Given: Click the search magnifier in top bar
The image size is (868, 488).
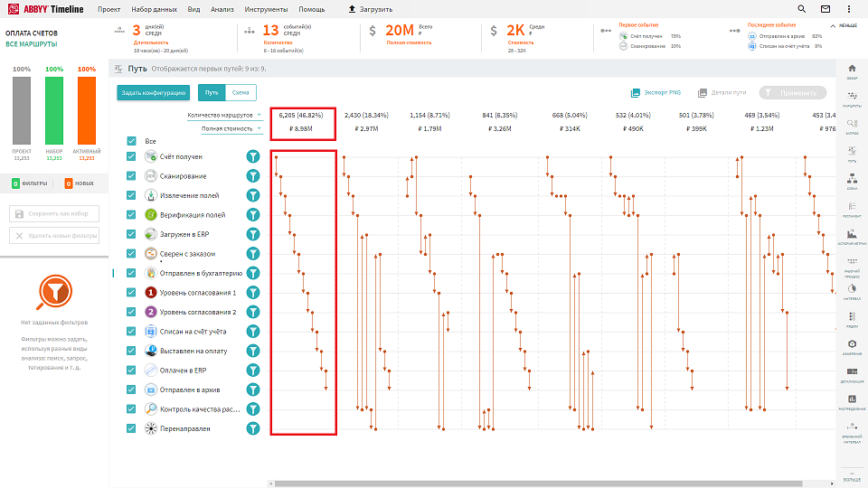Looking at the screenshot, I should [x=801, y=9].
